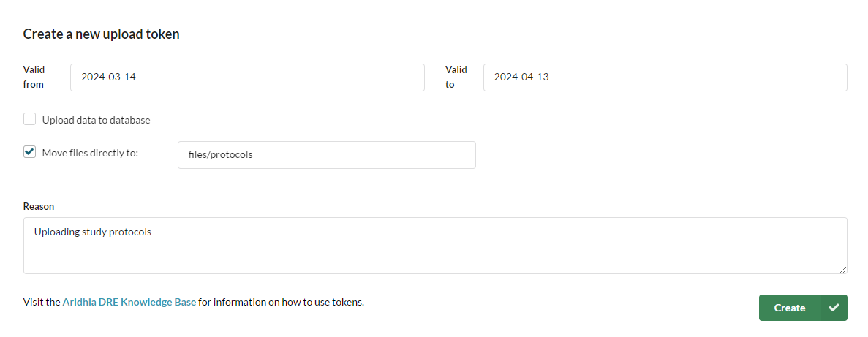The width and height of the screenshot is (868, 337).
Task: Uncheck the Move files directly to checkbox
Action: tap(30, 152)
